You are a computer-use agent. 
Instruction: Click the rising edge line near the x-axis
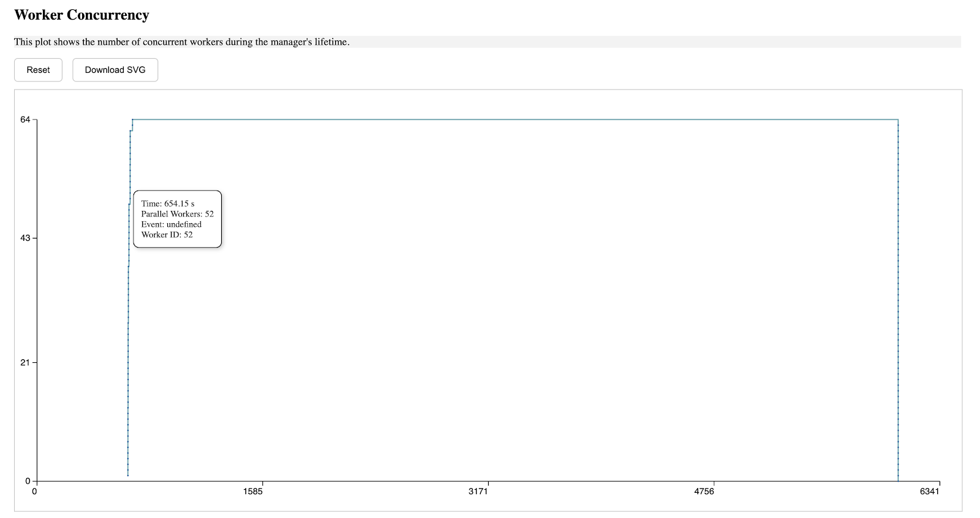point(127,429)
